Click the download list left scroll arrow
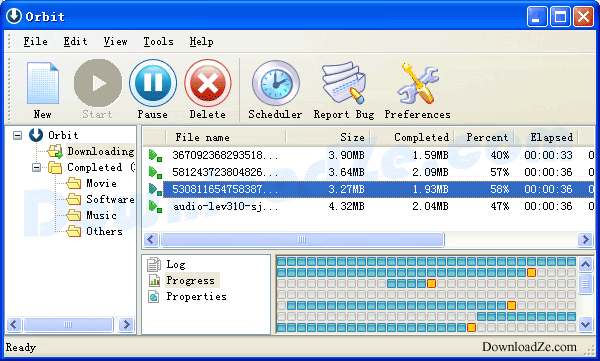The height and width of the screenshot is (361, 600). [150, 240]
